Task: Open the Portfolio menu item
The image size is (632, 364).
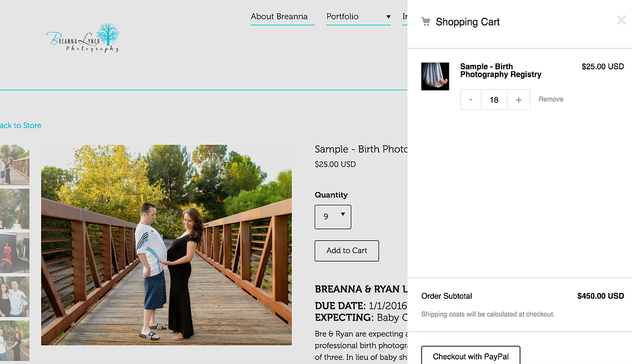Action: coord(342,17)
